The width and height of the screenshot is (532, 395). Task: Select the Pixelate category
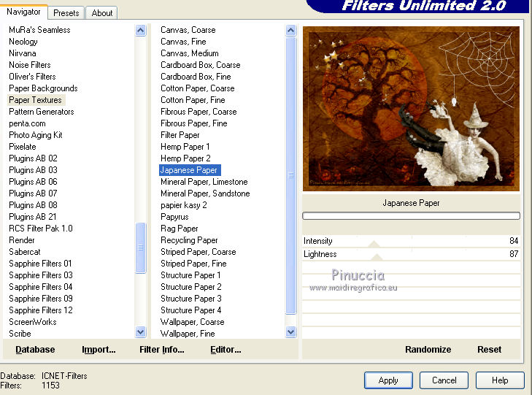(x=23, y=147)
